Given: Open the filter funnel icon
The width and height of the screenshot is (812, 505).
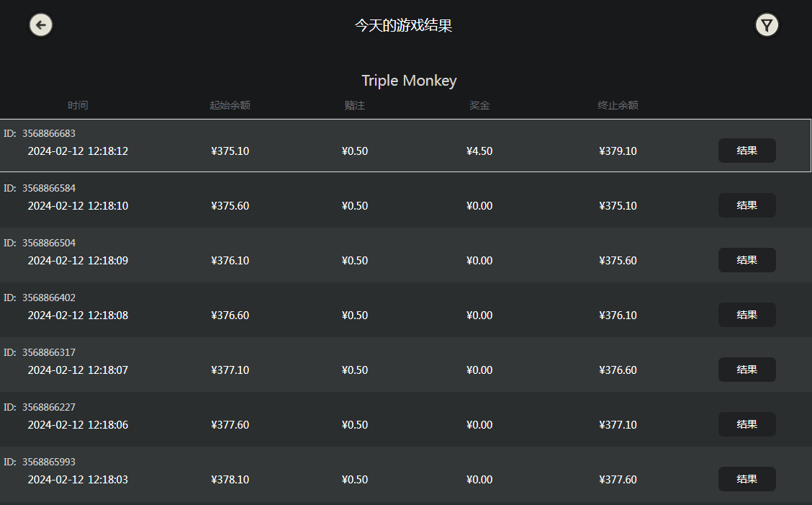Looking at the screenshot, I should [767, 25].
